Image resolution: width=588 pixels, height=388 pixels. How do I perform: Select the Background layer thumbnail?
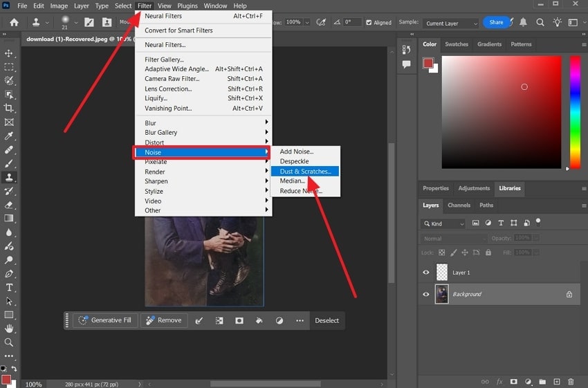coord(442,294)
